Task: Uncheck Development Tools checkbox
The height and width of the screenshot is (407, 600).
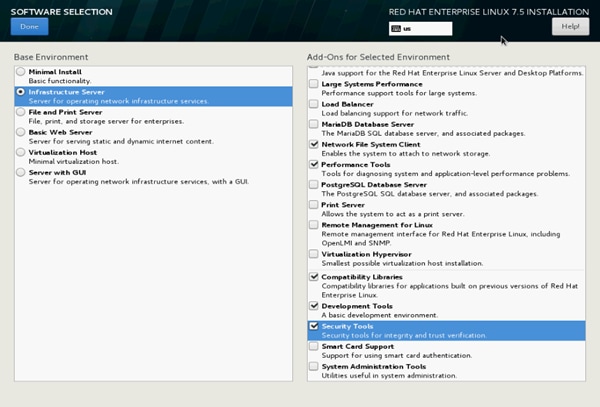Action: coord(314,306)
